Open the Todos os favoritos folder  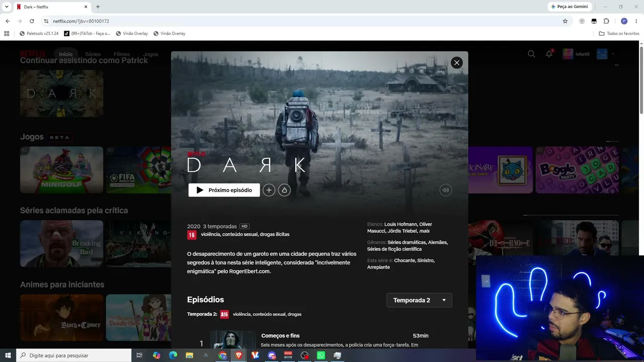(619, 34)
